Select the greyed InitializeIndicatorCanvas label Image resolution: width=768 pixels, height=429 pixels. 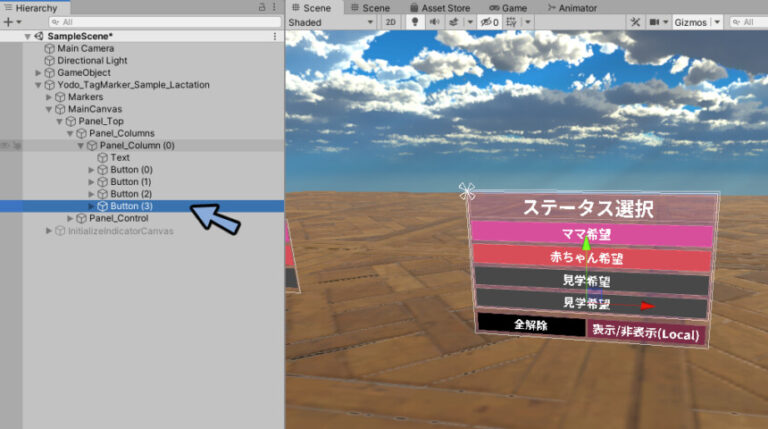click(x=120, y=231)
